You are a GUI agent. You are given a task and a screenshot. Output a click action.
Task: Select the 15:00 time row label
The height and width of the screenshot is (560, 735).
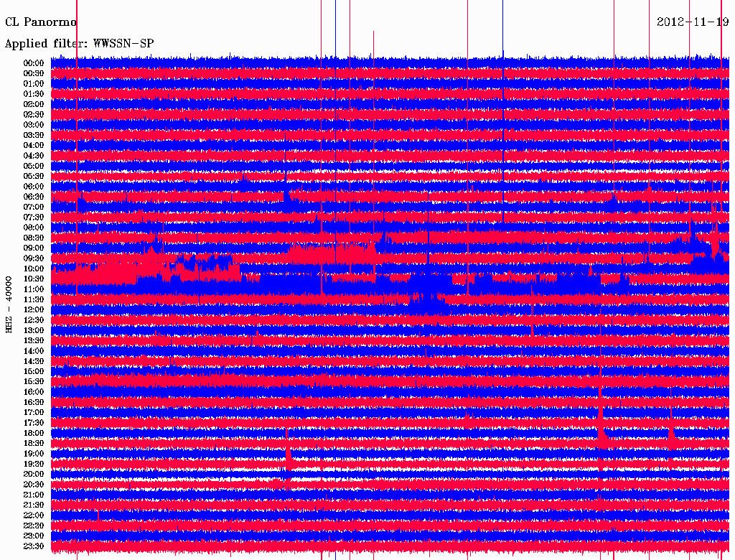[x=34, y=371]
